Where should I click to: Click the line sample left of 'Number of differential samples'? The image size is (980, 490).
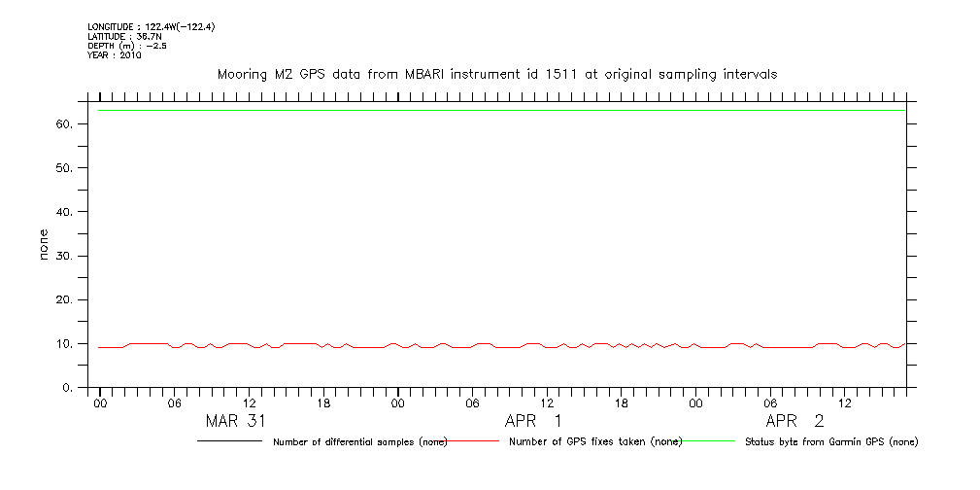tap(230, 441)
